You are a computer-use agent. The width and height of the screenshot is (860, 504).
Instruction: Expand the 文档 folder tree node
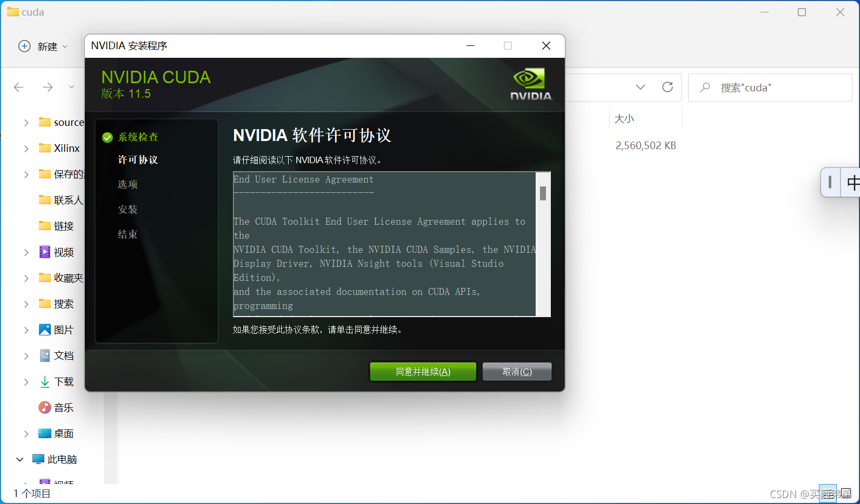(26, 356)
